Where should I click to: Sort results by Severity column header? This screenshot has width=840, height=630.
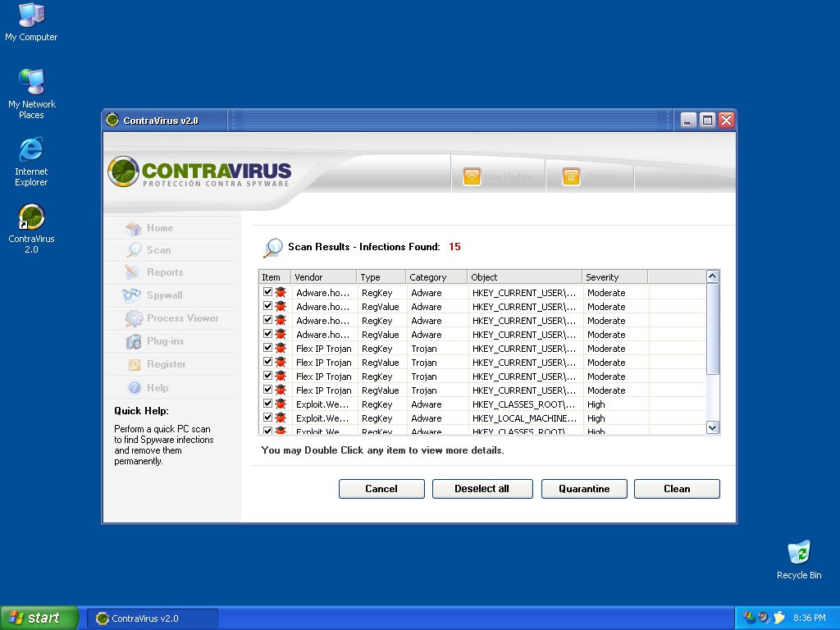point(614,277)
